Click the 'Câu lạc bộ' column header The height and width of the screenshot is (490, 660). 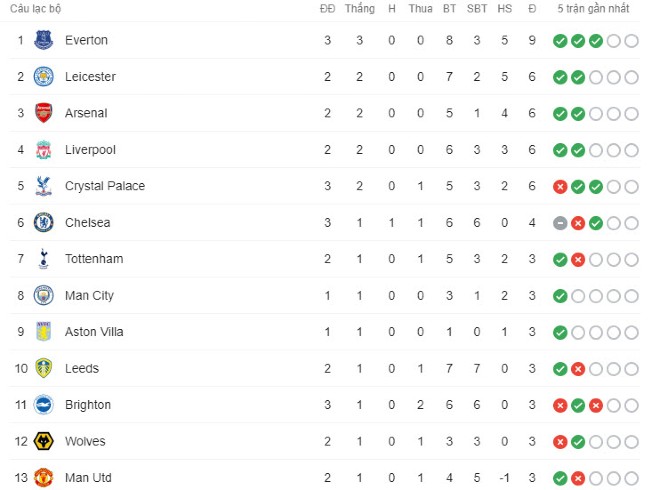coord(35,9)
